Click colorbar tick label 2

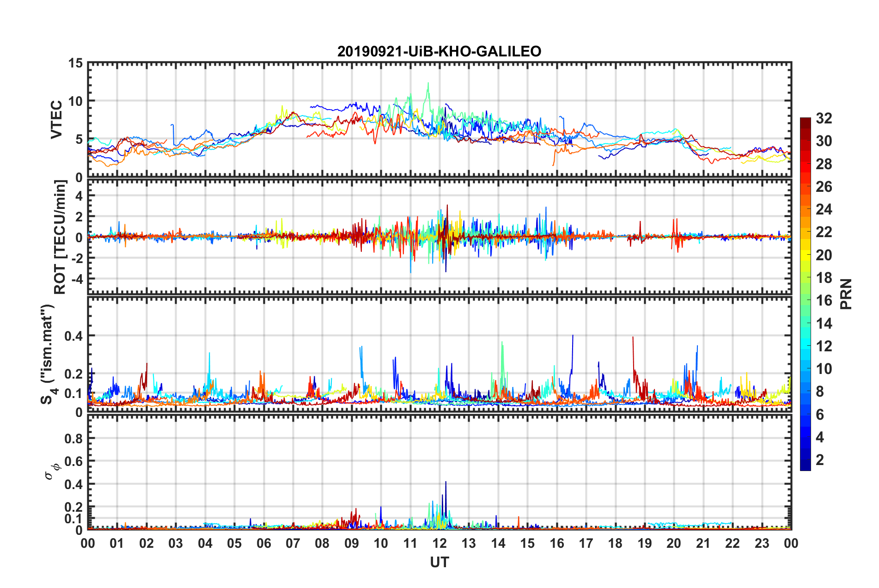820,459
